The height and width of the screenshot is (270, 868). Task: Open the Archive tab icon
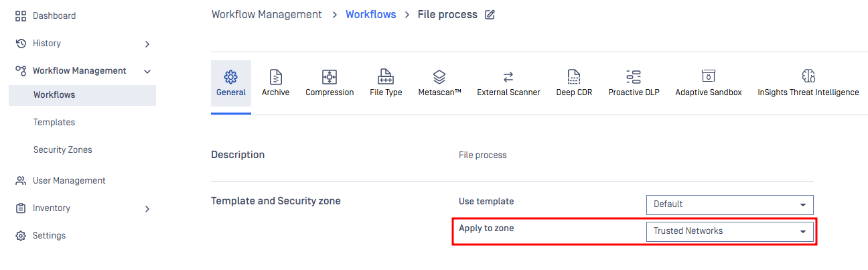coord(275,76)
